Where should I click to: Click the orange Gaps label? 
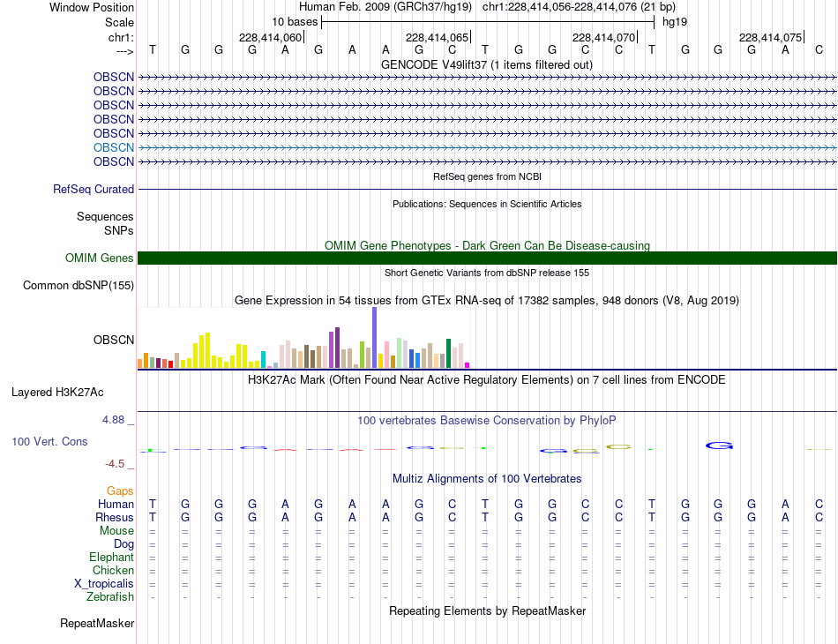120,490
